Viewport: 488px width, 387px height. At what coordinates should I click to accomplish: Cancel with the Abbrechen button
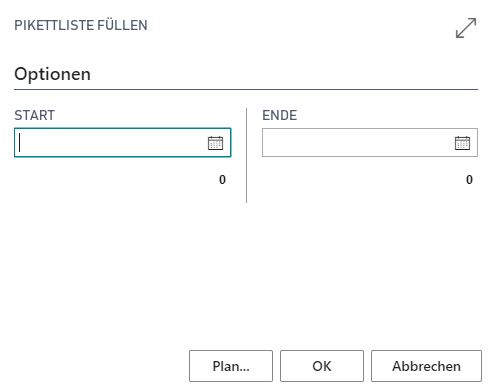tap(426, 366)
